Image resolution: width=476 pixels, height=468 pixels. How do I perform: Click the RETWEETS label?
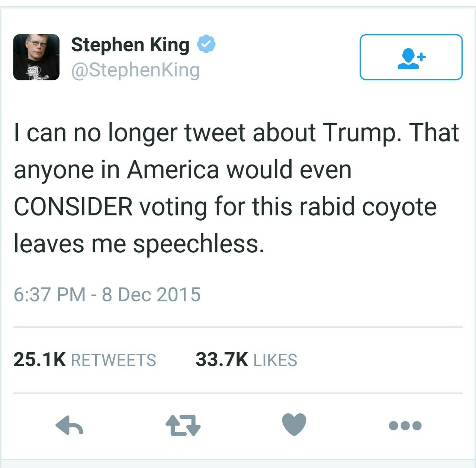point(113,360)
